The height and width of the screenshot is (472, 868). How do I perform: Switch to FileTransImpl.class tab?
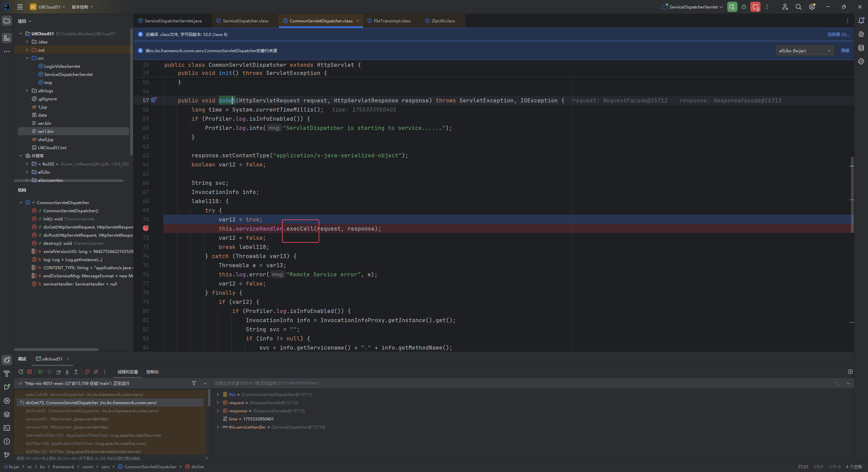click(392, 21)
